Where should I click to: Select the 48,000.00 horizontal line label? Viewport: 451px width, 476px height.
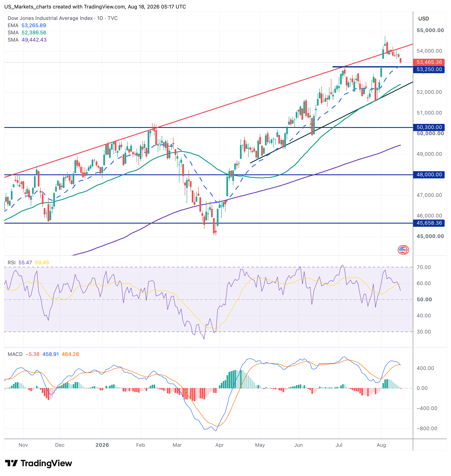429,175
